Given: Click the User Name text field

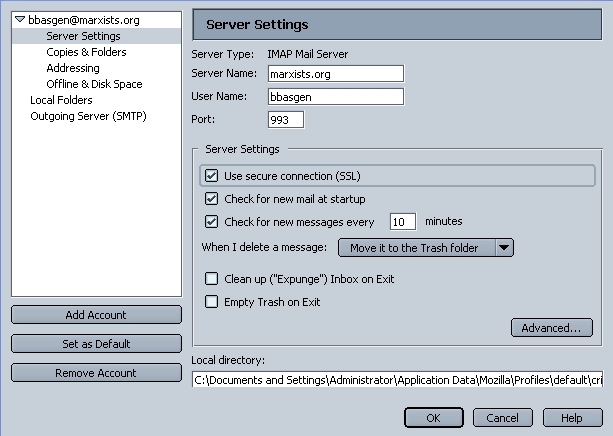Looking at the screenshot, I should tap(335, 97).
